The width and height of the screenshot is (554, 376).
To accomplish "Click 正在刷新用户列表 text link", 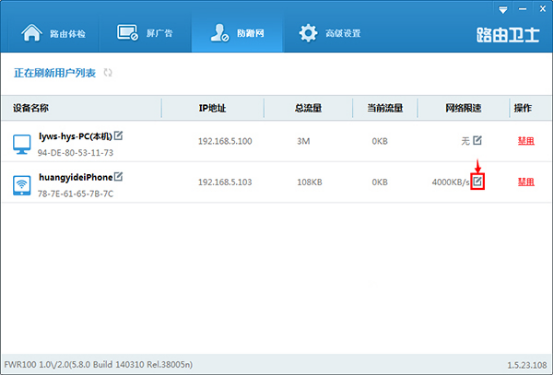I will click(x=55, y=73).
